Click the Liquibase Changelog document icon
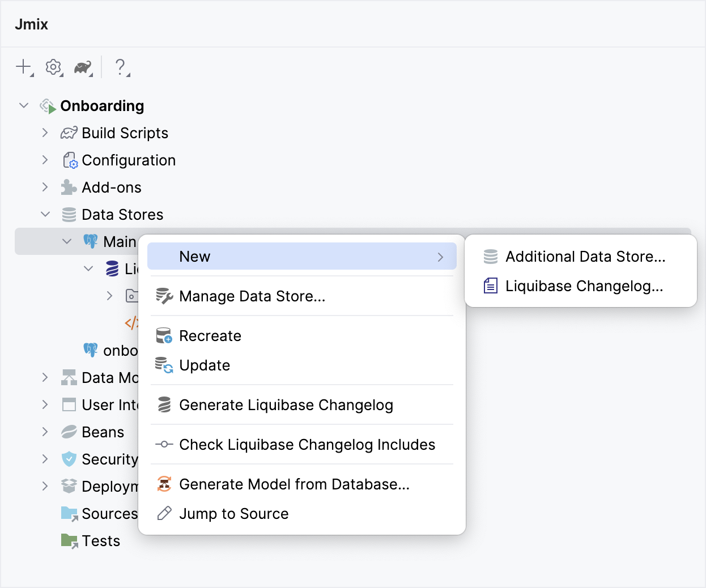 tap(491, 286)
